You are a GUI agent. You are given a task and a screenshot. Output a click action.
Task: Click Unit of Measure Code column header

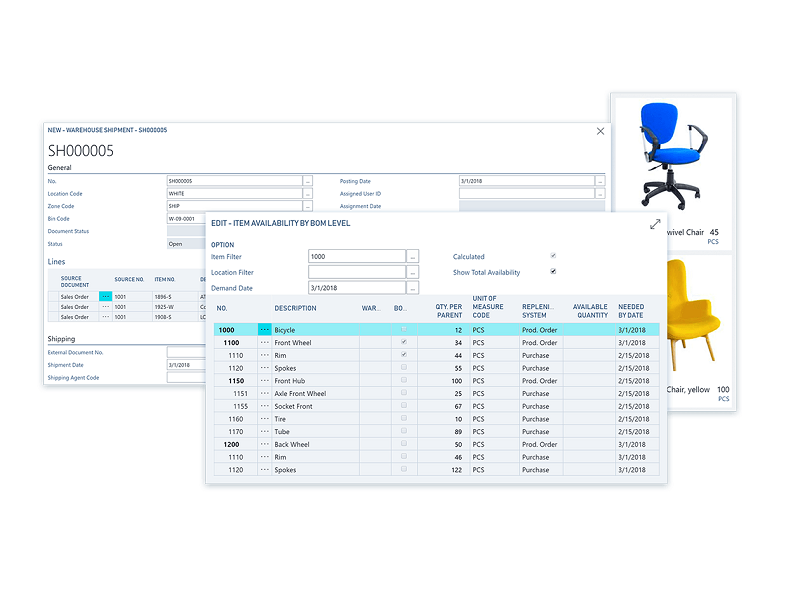pyautogui.click(x=488, y=307)
